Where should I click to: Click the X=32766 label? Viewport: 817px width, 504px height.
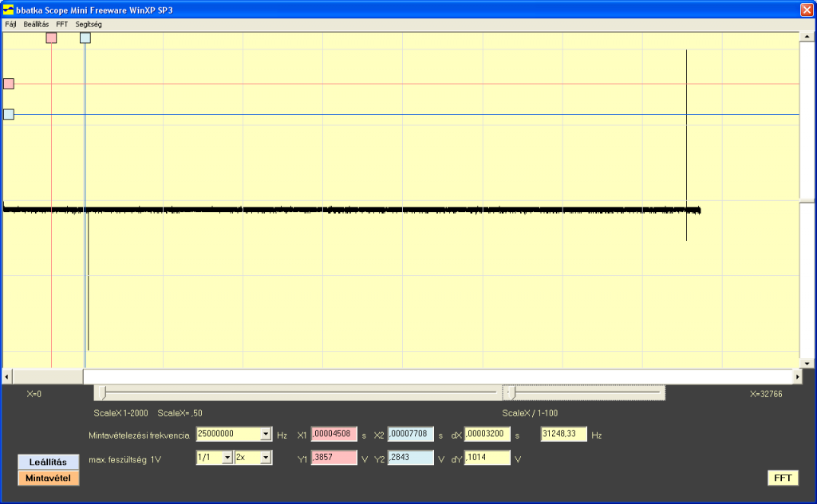(766, 394)
